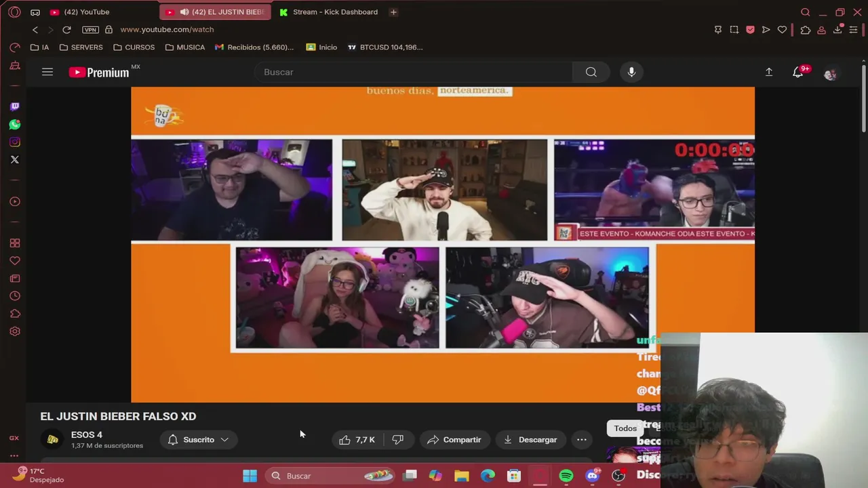The width and height of the screenshot is (868, 488).
Task: Open the video more actions ellipsis
Action: (x=582, y=440)
